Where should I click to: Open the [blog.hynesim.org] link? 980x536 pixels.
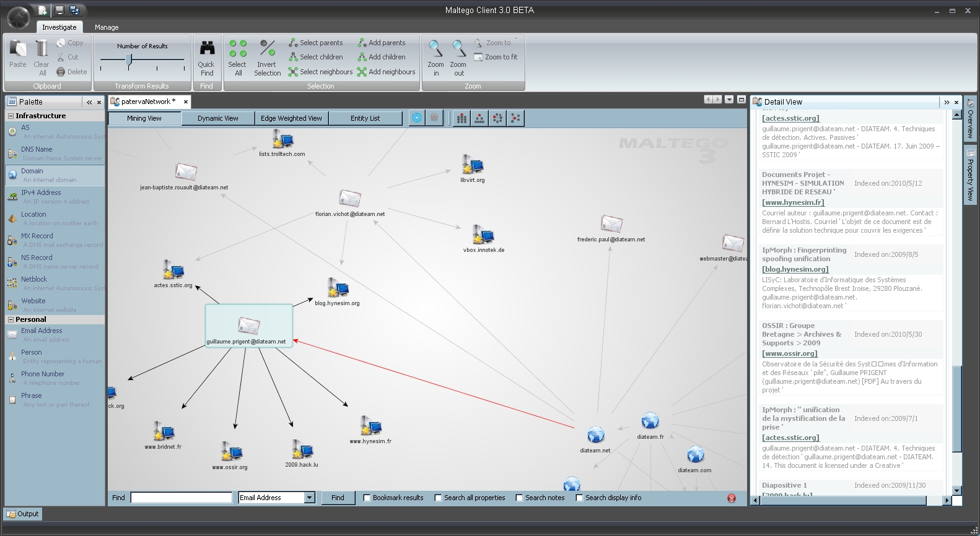pyautogui.click(x=795, y=269)
